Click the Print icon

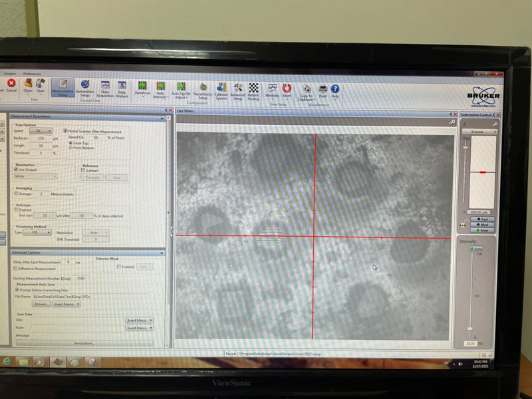tap(323, 89)
